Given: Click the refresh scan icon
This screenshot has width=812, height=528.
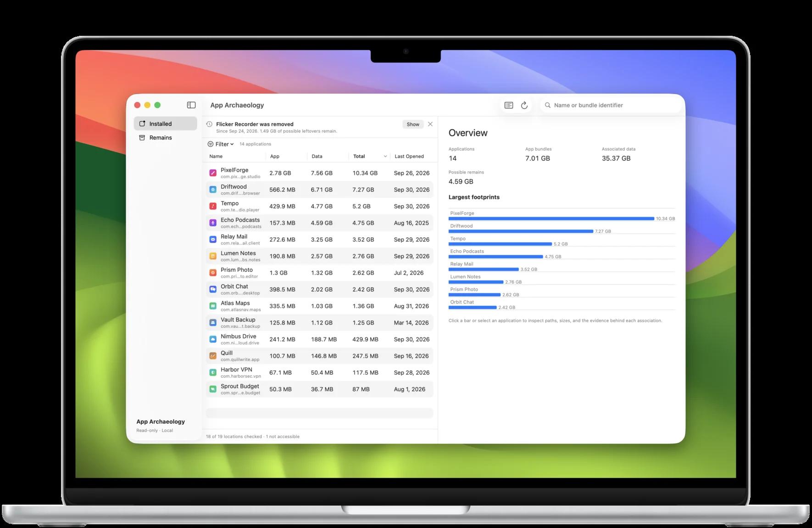Looking at the screenshot, I should click(x=524, y=105).
